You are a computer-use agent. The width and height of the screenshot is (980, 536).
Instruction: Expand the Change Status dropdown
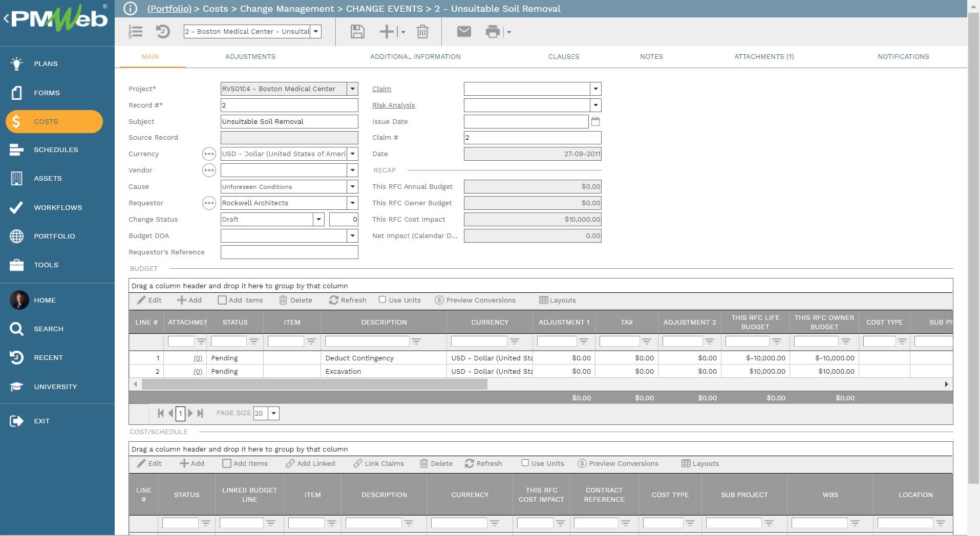pyautogui.click(x=318, y=219)
